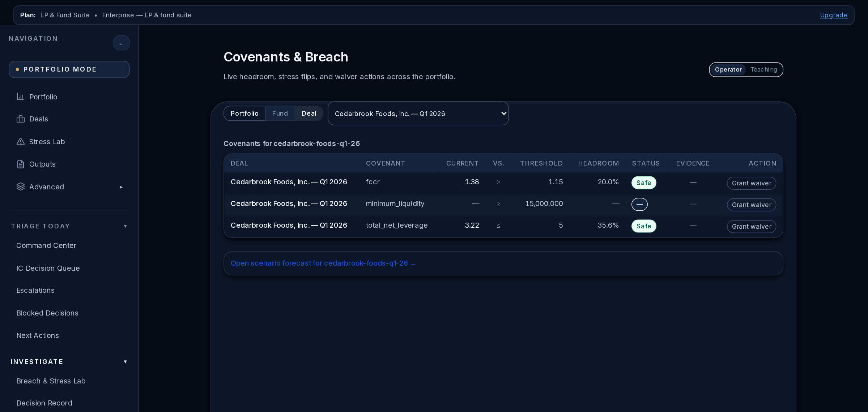
Task: Select the Deal scope segment
Action: point(309,113)
